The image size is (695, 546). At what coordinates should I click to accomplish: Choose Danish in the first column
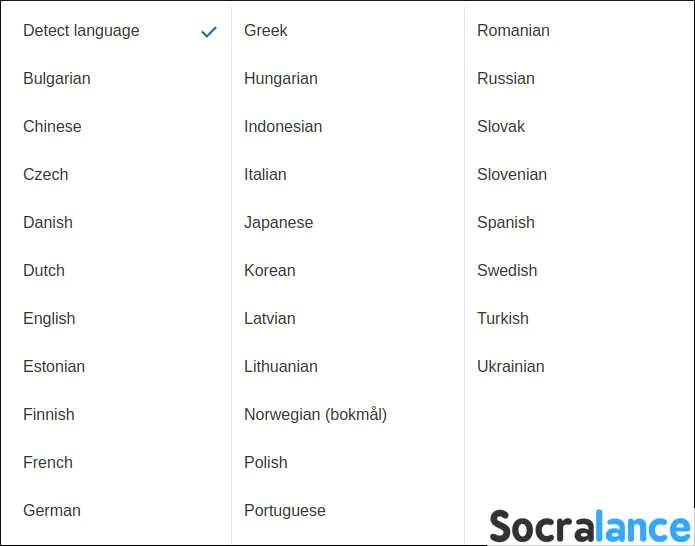click(48, 223)
